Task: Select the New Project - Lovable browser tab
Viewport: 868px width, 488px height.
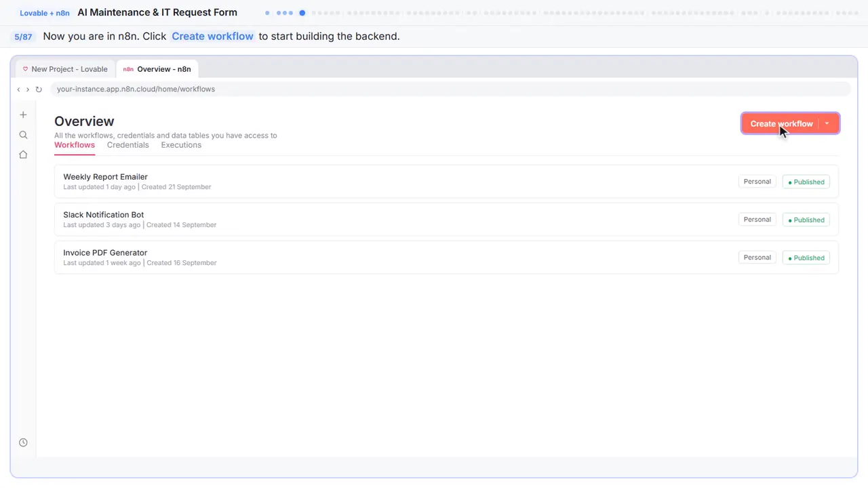Action: coord(65,69)
